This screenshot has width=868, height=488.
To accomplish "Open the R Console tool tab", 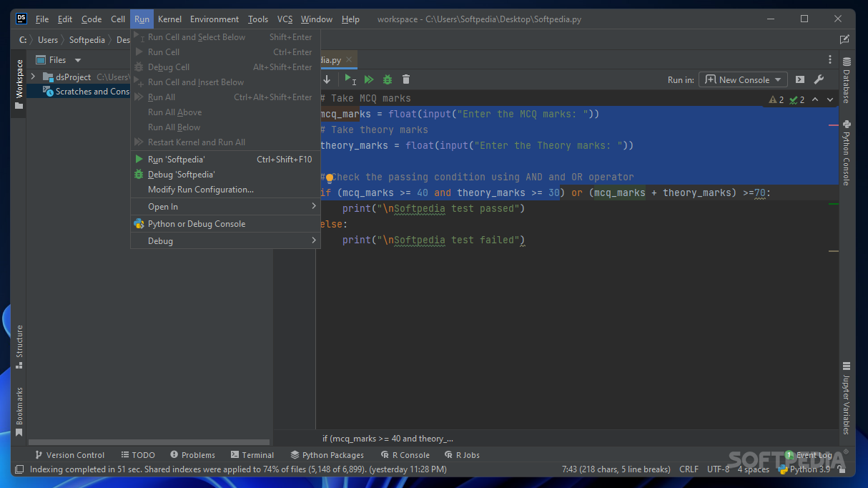I will tap(405, 455).
